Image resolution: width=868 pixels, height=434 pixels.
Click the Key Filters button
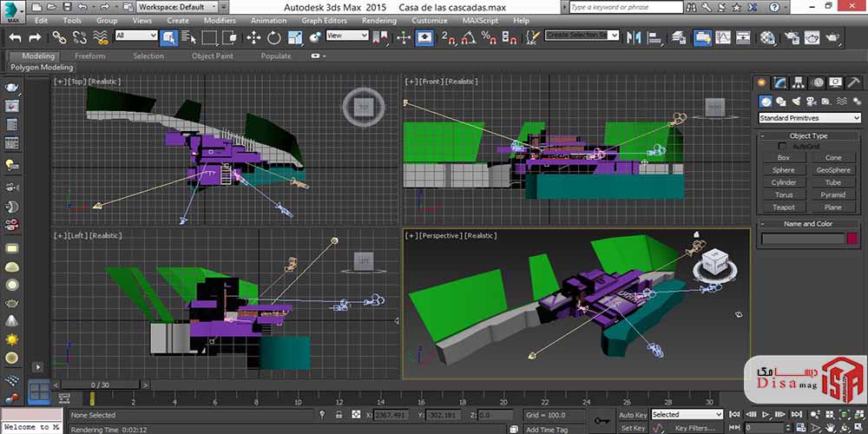(x=694, y=428)
